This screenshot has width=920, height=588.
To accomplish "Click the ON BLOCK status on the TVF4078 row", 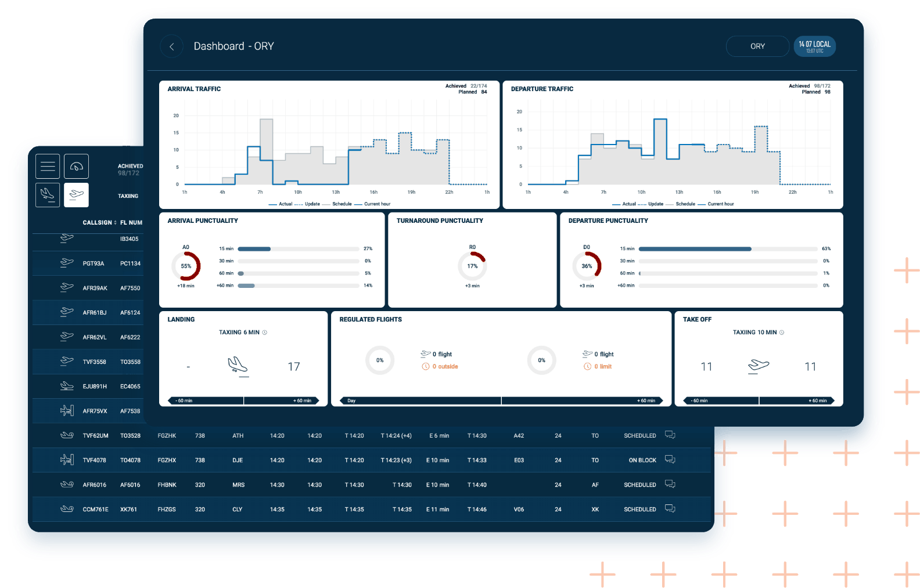I will [x=642, y=460].
